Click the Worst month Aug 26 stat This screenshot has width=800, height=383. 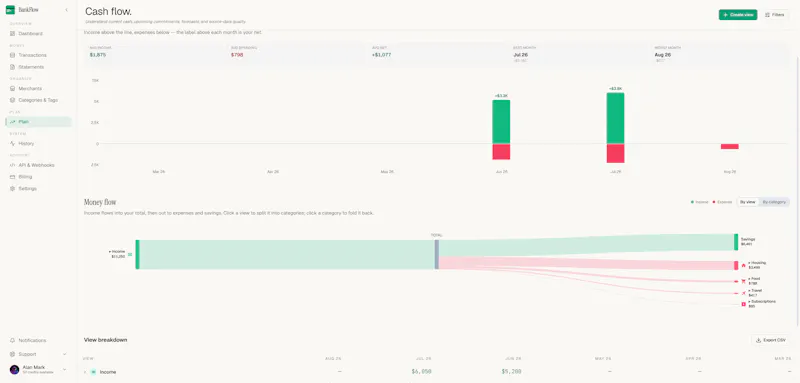click(662, 55)
